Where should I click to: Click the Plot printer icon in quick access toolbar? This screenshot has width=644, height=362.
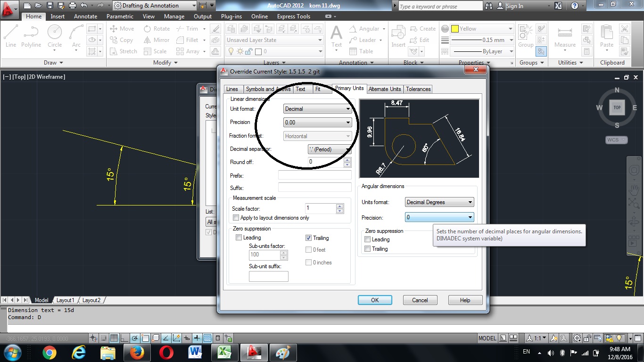(x=72, y=6)
